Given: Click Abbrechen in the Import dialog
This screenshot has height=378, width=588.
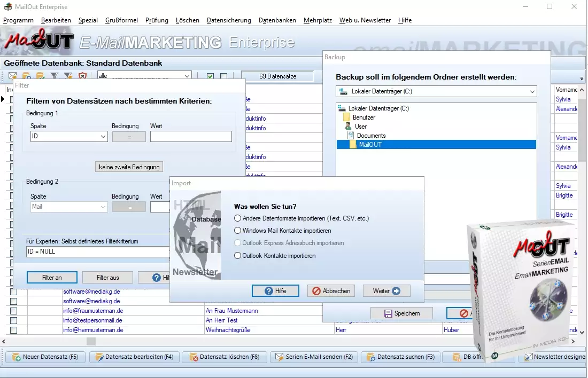Looking at the screenshot, I should (331, 291).
